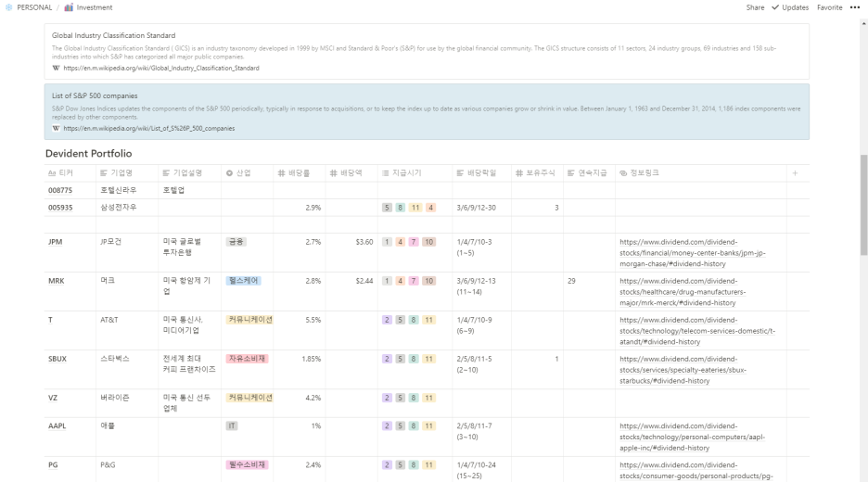
Task: Click the 3/6/9/12-30 ex-dividend date cell
Action: tap(476, 208)
